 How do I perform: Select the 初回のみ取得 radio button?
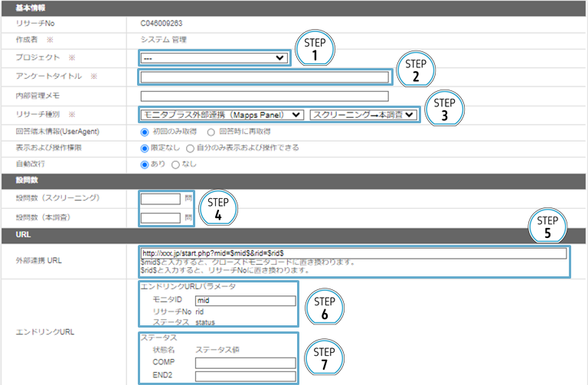click(x=145, y=132)
